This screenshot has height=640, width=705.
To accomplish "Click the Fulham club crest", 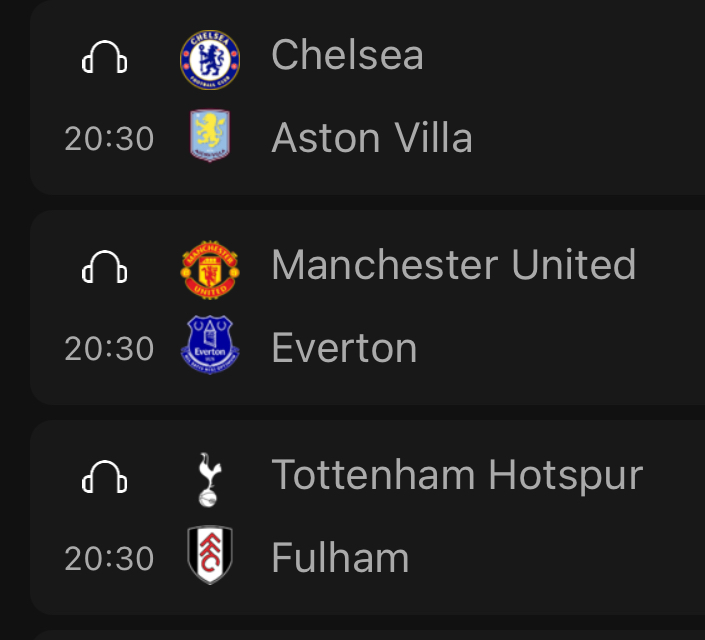I will pos(210,555).
